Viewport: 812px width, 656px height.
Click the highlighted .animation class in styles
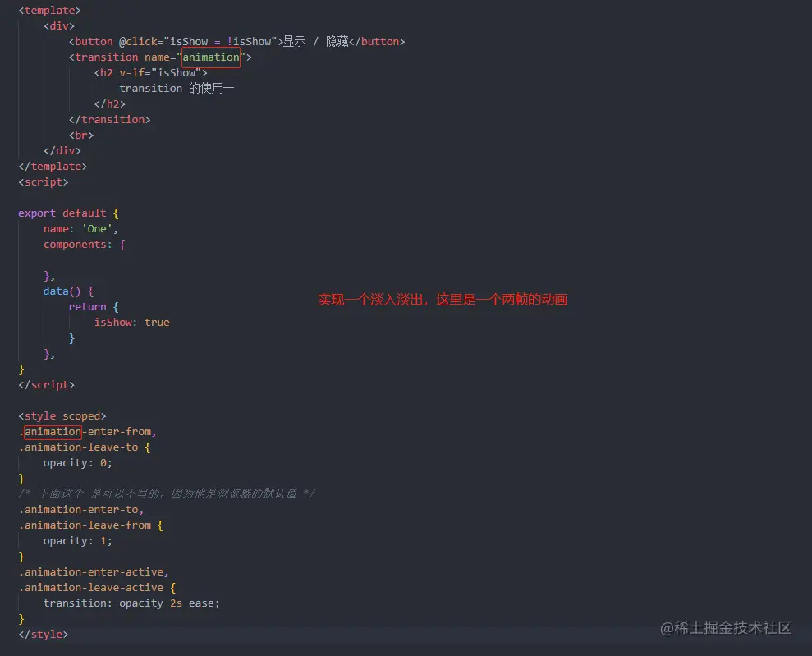(x=51, y=431)
